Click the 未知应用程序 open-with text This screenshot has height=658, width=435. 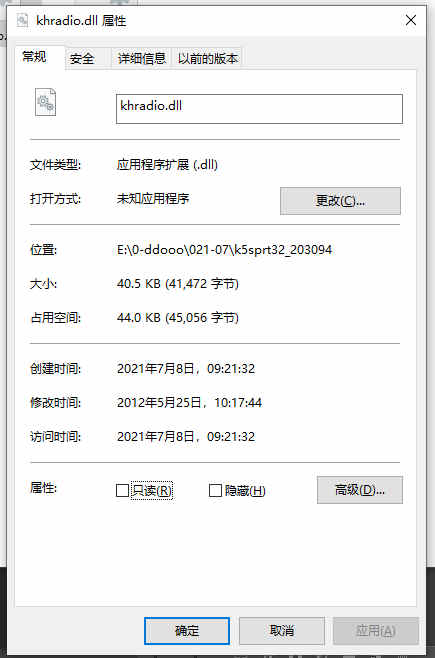153,198
